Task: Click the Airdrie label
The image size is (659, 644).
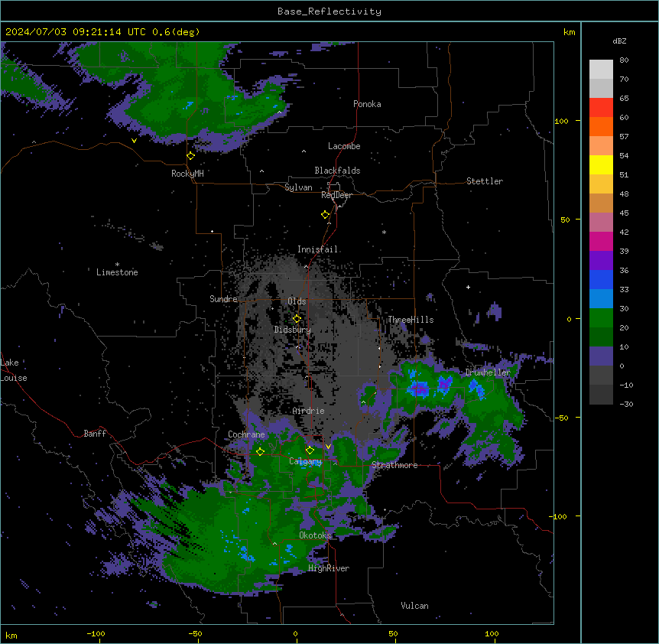Action: 309,411
